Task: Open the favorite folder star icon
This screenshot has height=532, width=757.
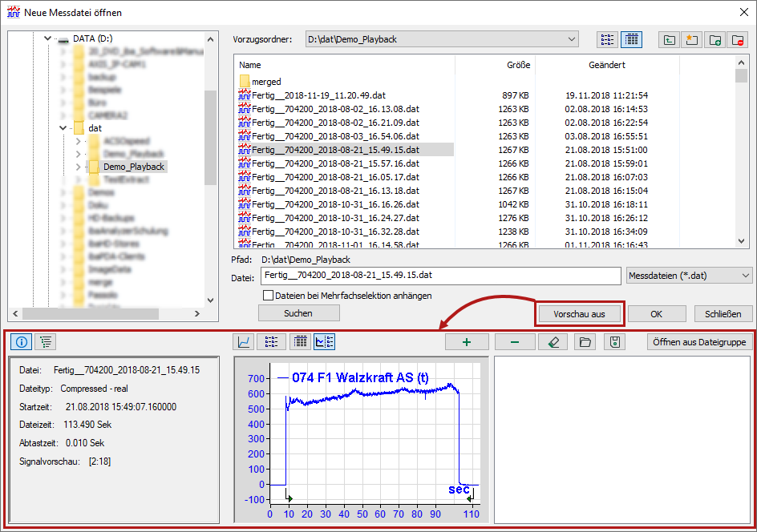Action: click(692, 40)
